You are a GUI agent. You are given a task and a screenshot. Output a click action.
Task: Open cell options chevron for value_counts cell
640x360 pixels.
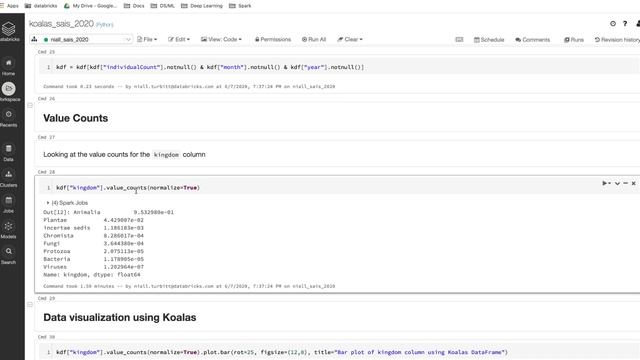tap(617, 183)
